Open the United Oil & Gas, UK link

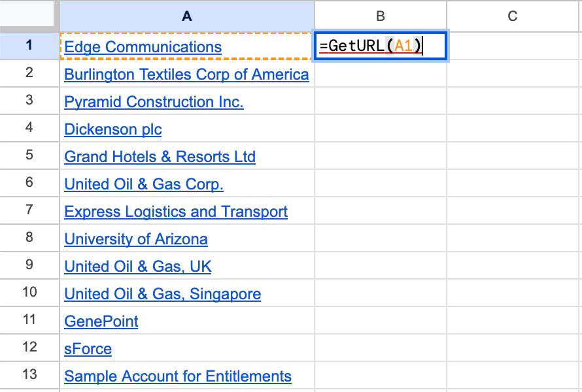tap(138, 267)
